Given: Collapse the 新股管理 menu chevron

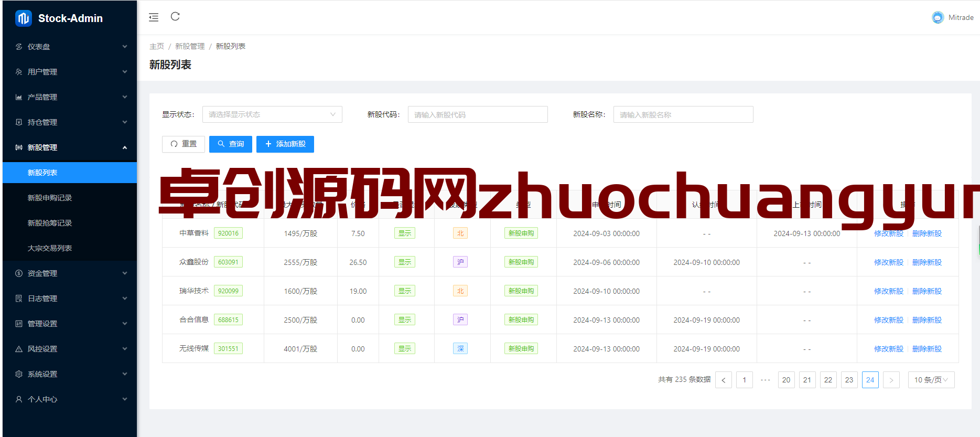Looking at the screenshot, I should pyautogui.click(x=125, y=147).
